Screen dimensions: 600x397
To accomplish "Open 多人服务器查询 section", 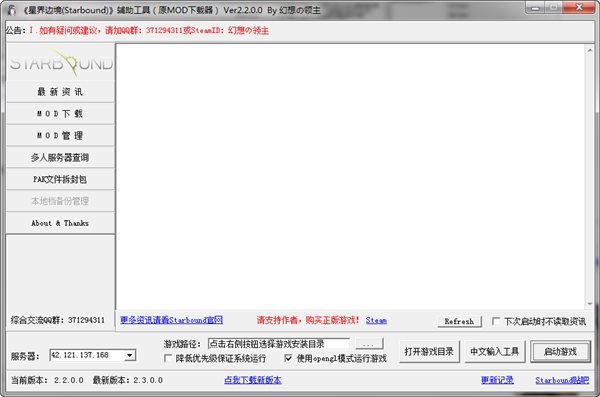I will tap(60, 157).
